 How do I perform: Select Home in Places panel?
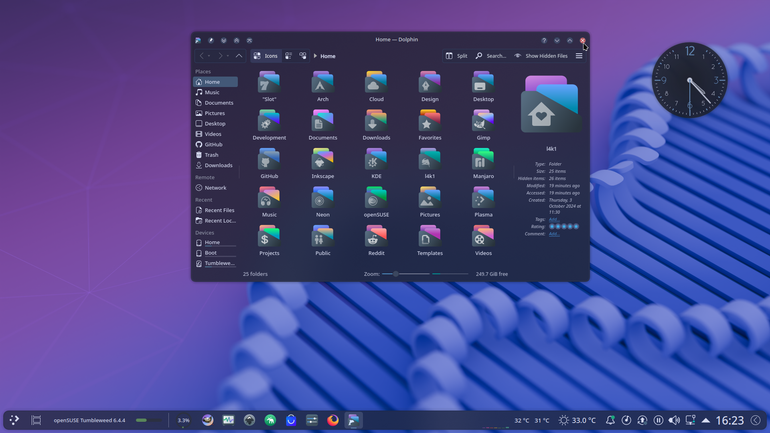pos(216,82)
